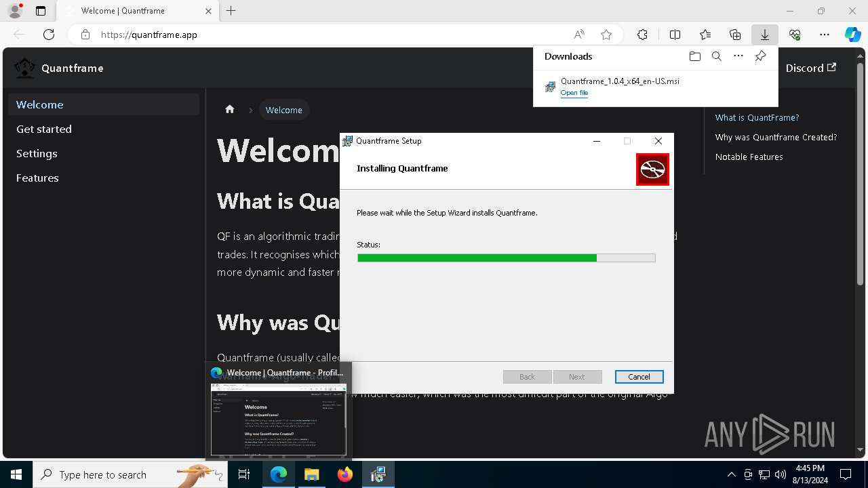
Task: Open a new browser tab
Action: pos(231,11)
